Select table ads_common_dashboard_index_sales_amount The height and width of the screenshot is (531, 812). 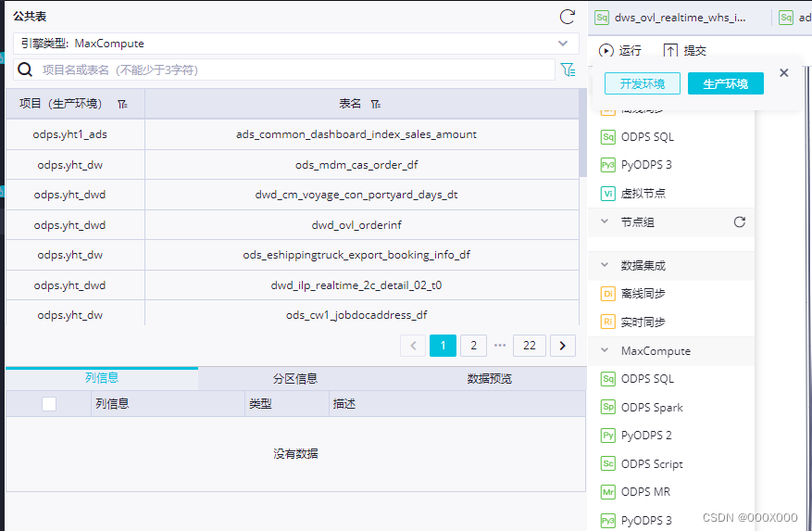[x=356, y=134]
